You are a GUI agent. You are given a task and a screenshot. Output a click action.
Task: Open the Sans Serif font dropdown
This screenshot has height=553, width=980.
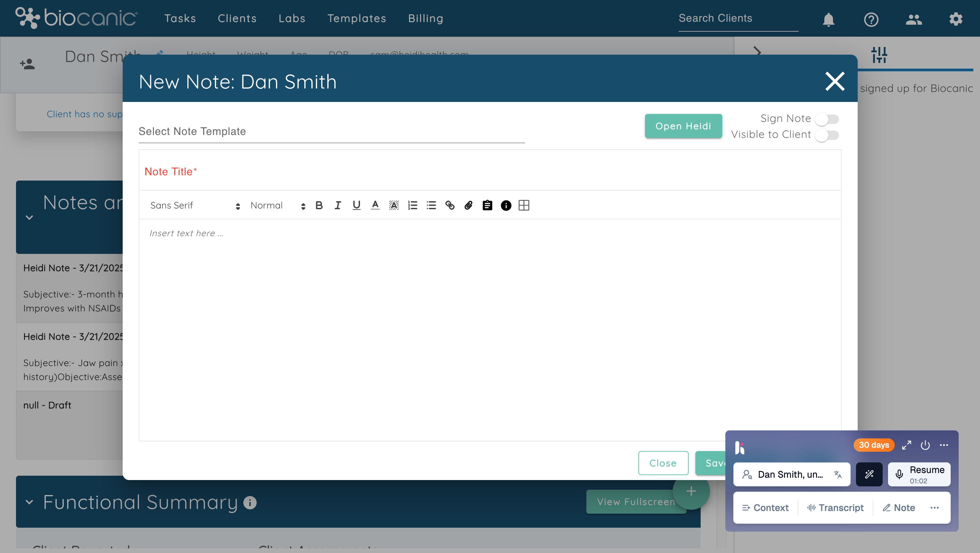coord(195,206)
